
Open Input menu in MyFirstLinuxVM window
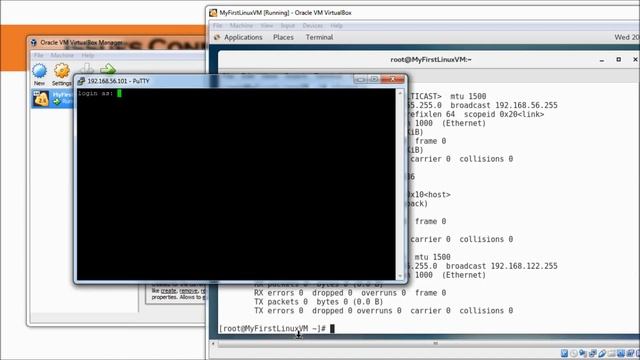click(287, 25)
